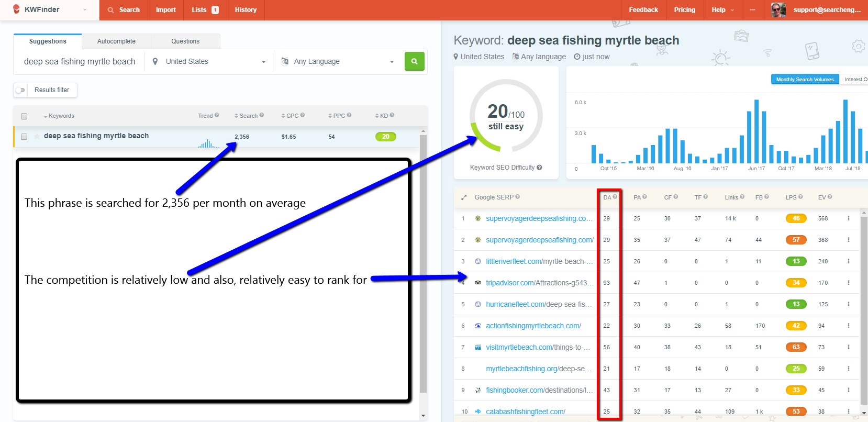
Task: Click the Keyword SEO Difficulty help icon
Action: [x=539, y=168]
